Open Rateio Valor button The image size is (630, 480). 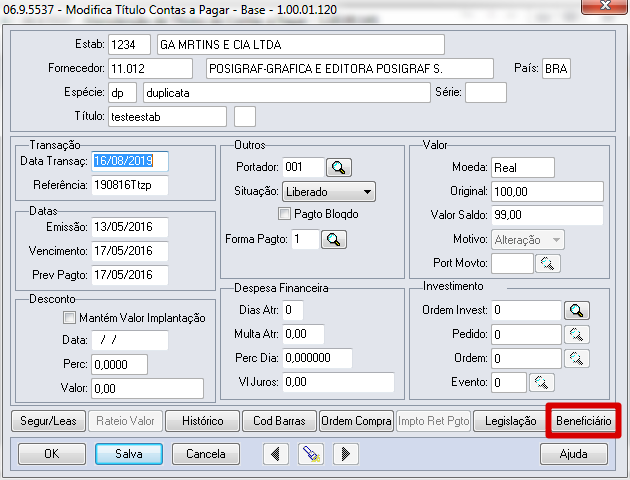click(x=125, y=421)
